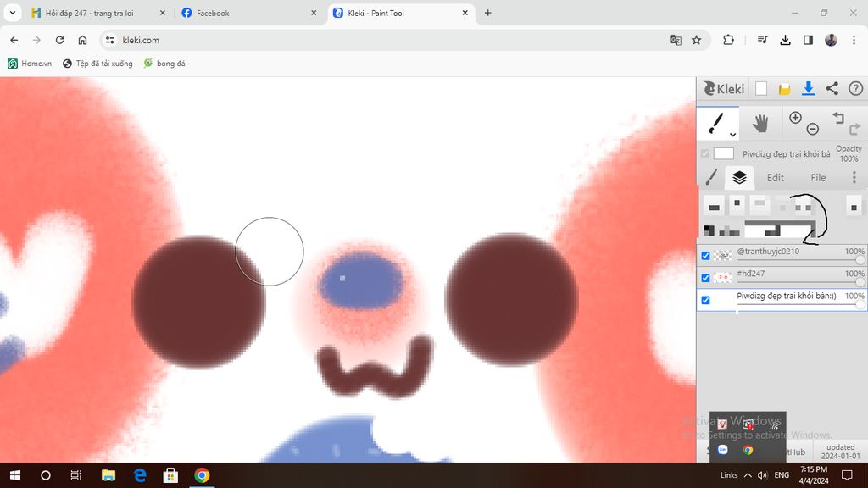Open the Chrome extensions puzzle icon
The image size is (868, 488).
pyautogui.click(x=728, y=40)
